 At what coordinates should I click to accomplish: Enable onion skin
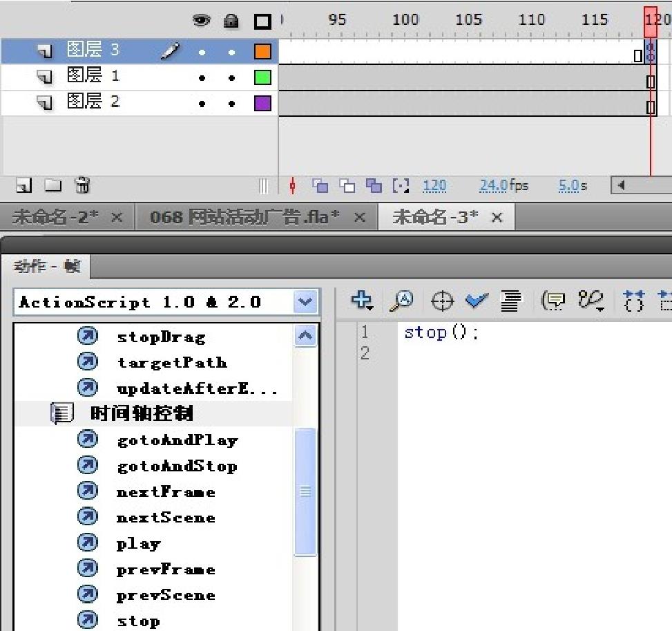[320, 186]
